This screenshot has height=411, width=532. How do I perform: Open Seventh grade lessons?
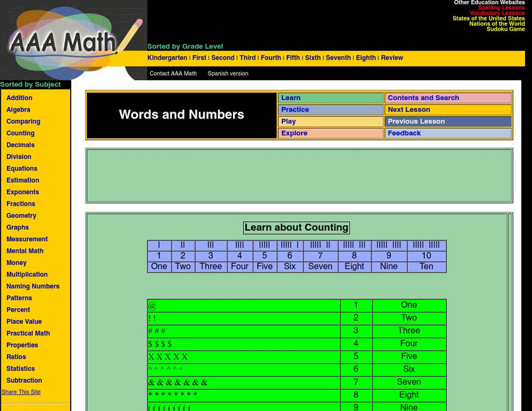(338, 58)
